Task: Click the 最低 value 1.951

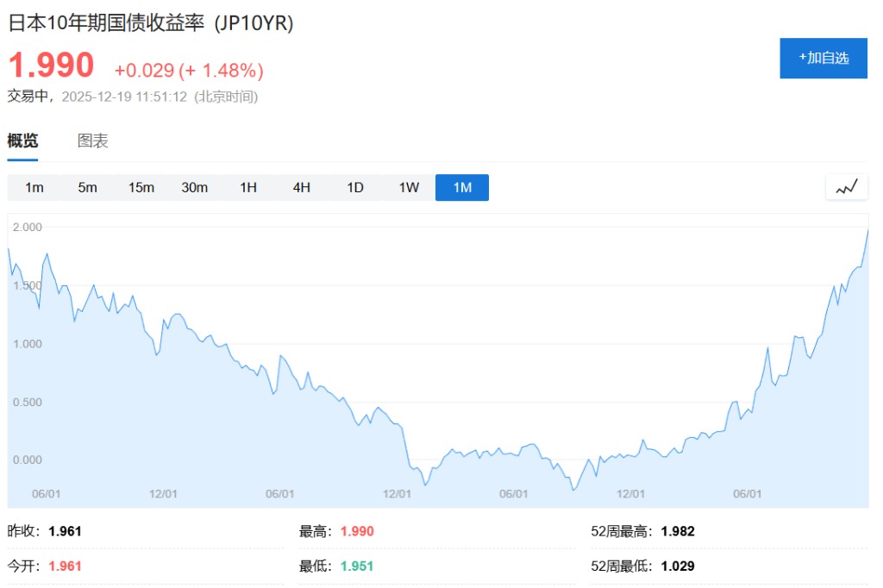Action: pos(357,566)
